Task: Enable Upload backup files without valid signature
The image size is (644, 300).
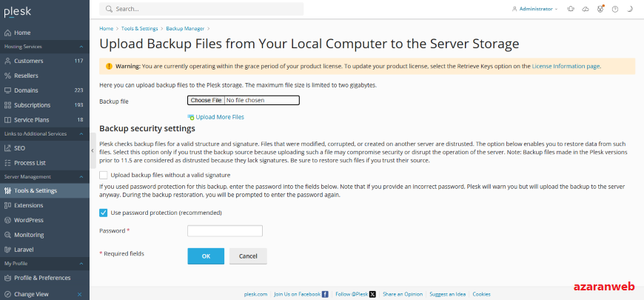Action: [x=103, y=175]
